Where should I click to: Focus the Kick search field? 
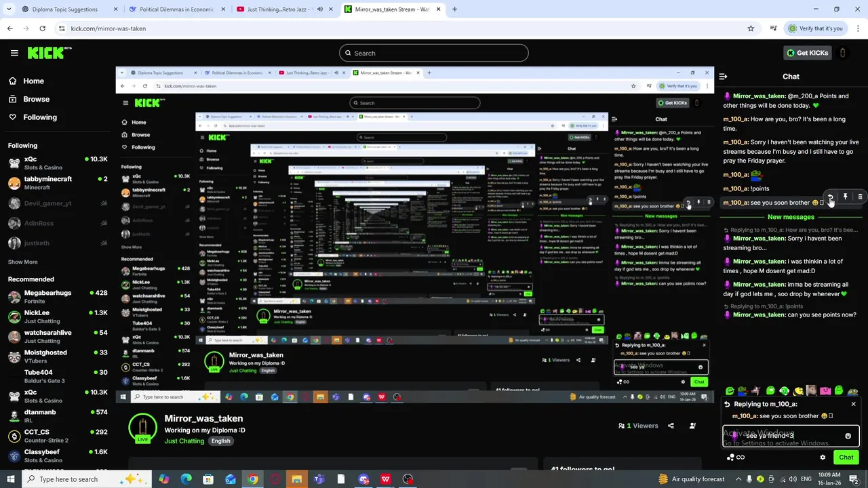(434, 53)
